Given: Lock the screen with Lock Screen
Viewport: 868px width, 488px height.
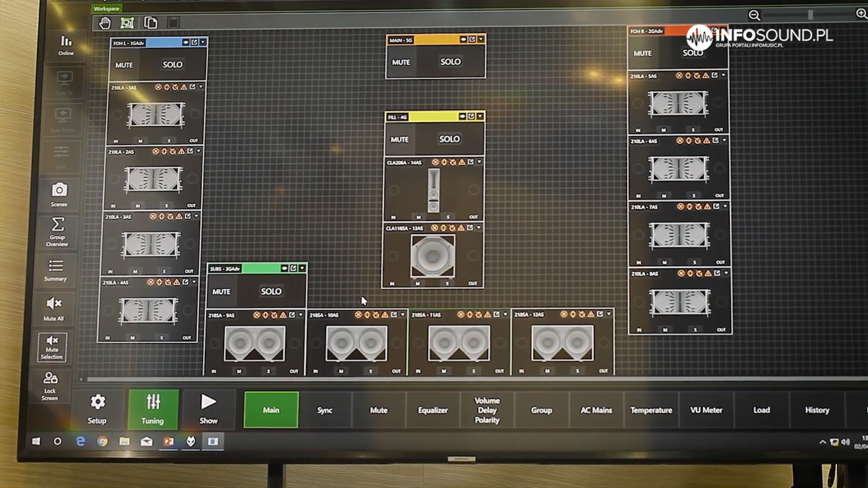Looking at the screenshot, I should tap(50, 385).
